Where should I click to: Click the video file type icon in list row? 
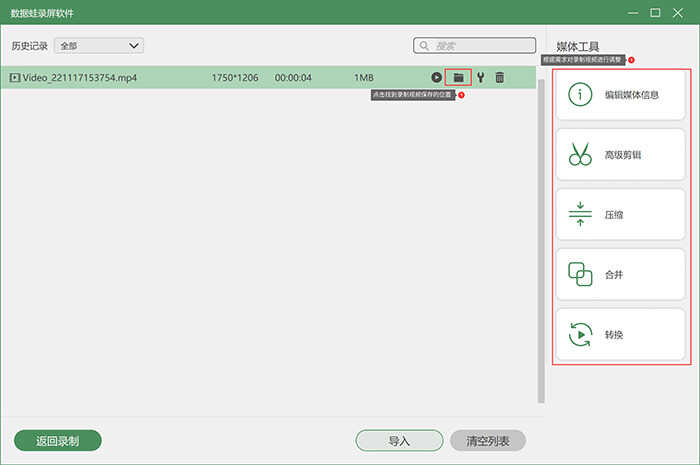tap(14, 77)
